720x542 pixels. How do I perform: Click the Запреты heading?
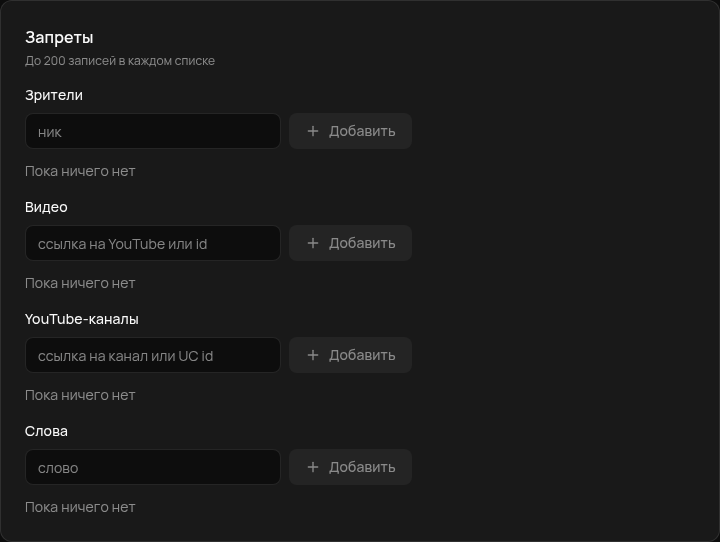[x=59, y=38]
